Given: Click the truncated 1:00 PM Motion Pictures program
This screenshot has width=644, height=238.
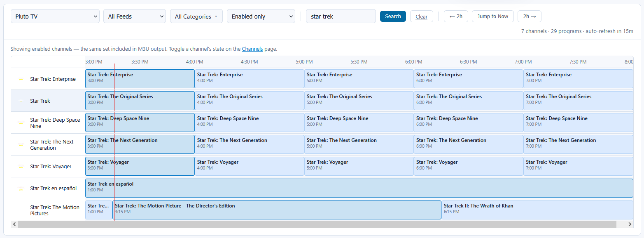Looking at the screenshot, I should [99, 210].
